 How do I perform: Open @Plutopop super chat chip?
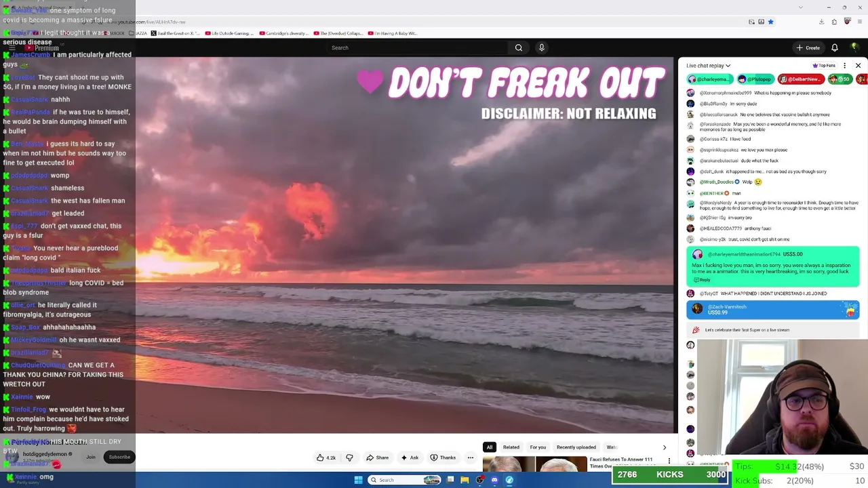(x=755, y=79)
